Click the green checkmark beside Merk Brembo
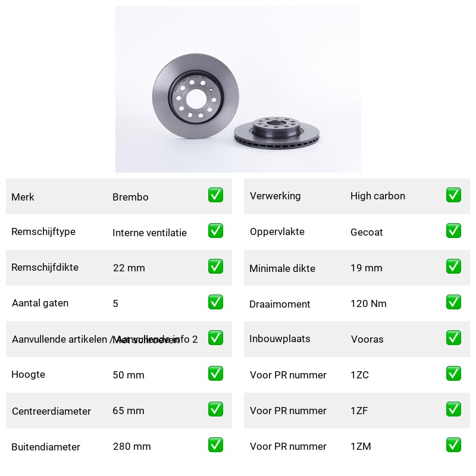476x476 pixels. 215,195
